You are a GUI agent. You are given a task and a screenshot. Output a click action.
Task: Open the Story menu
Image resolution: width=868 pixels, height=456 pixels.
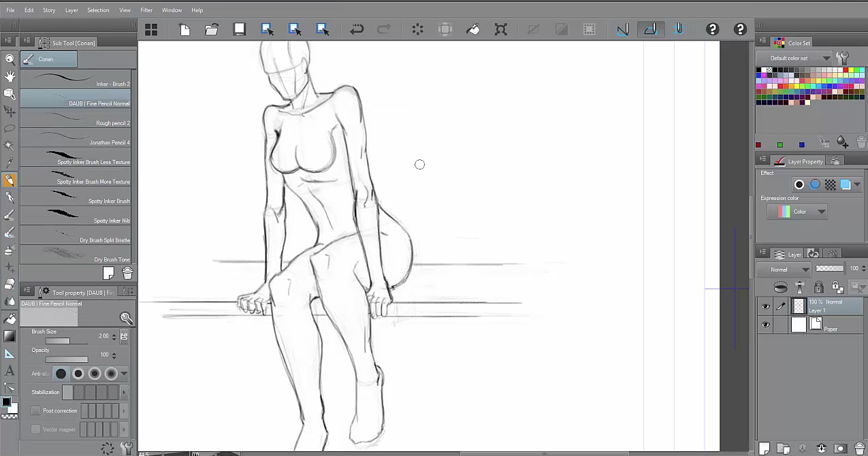click(49, 10)
